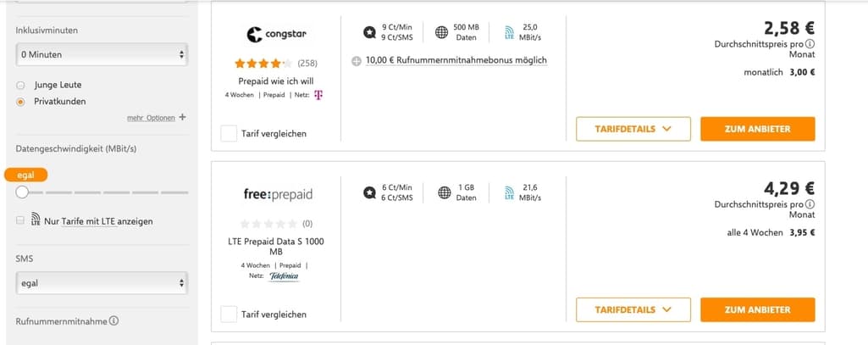Click the Telekom network icon
Image resolution: width=868 pixels, height=345 pixels.
point(318,94)
